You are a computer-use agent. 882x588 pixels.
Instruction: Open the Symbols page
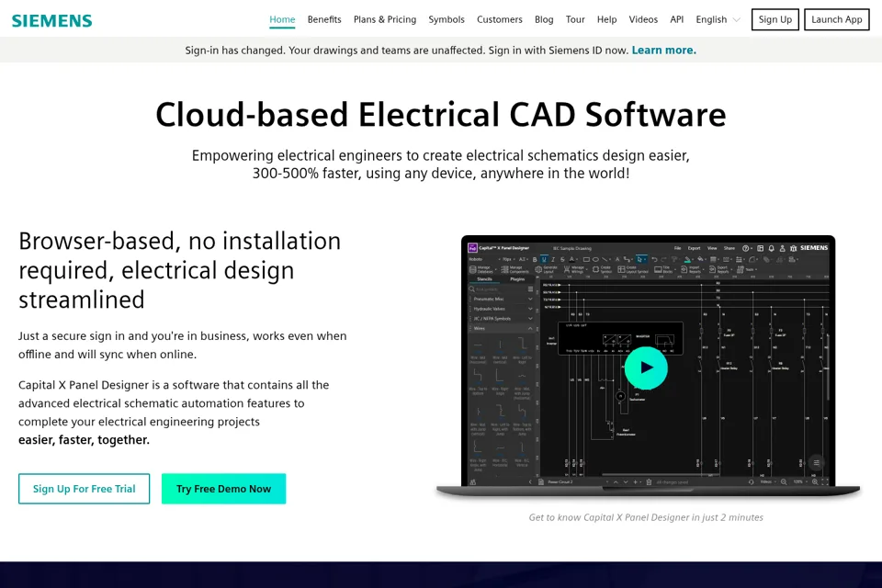pyautogui.click(x=447, y=19)
